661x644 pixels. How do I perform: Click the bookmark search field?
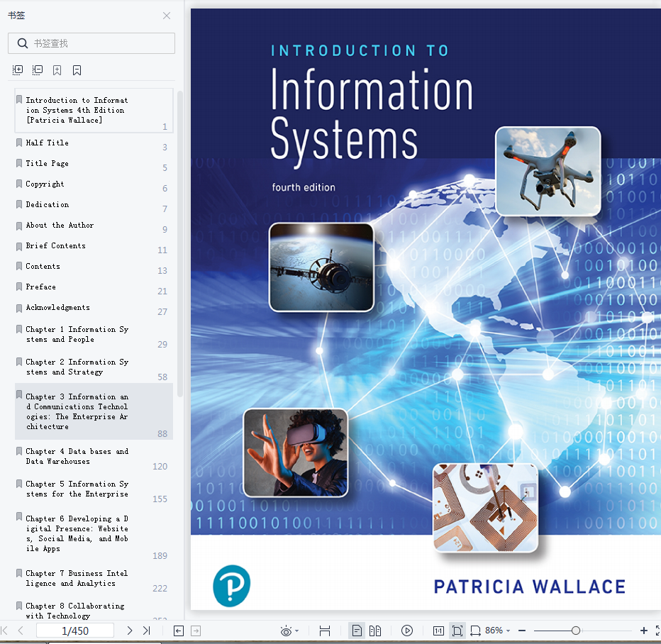[91, 43]
